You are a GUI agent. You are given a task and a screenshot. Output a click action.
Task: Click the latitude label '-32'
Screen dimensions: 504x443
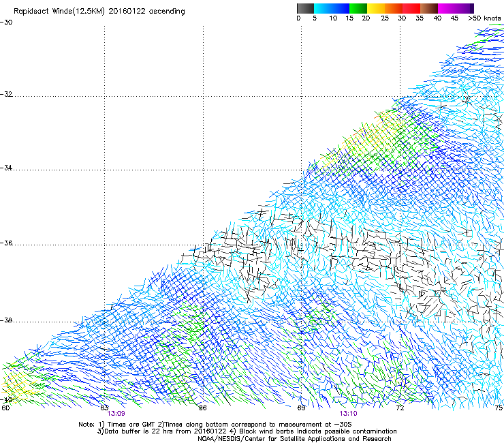(x=6, y=94)
